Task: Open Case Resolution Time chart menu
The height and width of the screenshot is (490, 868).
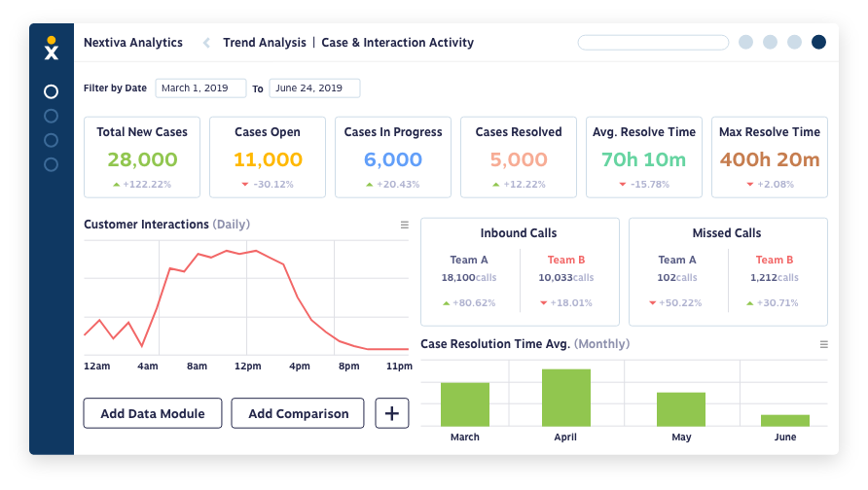Action: tap(823, 344)
